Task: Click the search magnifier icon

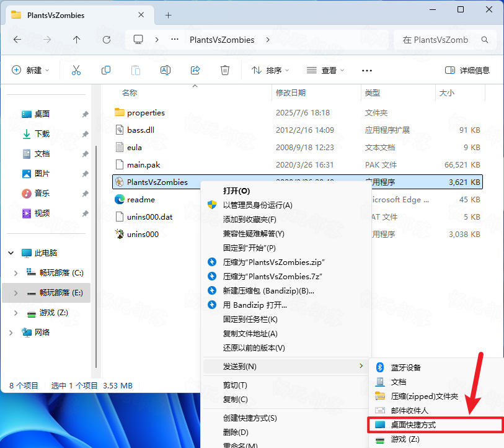Action: pos(485,40)
